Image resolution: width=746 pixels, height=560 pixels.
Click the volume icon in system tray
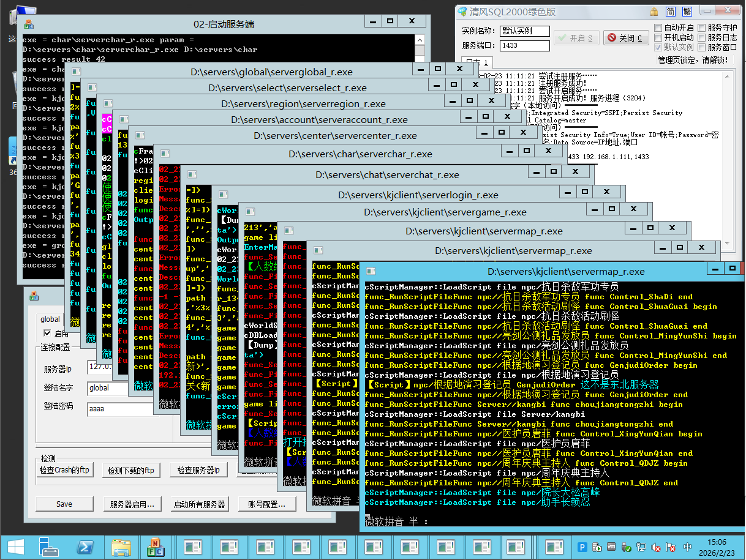(655, 547)
